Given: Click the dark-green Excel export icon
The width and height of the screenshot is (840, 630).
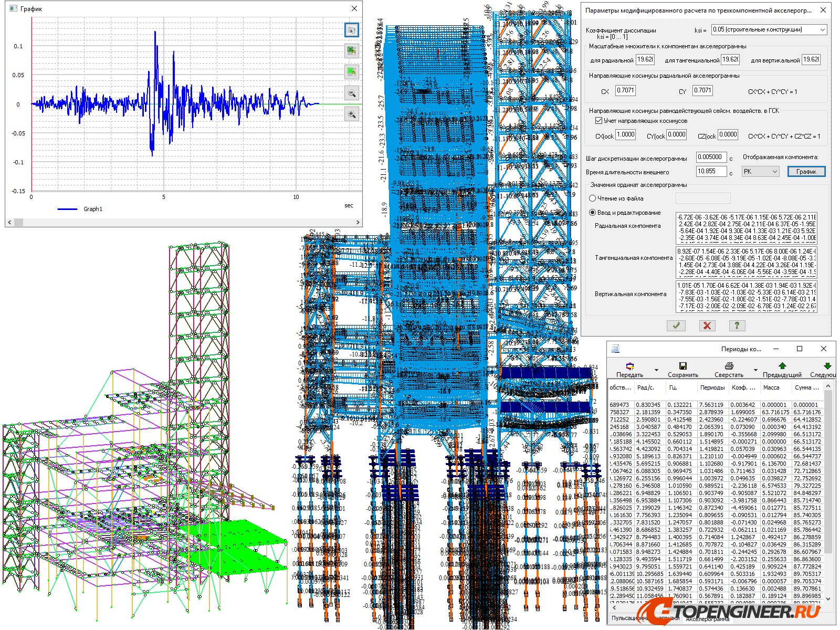Looking at the screenshot, I should 352,51.
